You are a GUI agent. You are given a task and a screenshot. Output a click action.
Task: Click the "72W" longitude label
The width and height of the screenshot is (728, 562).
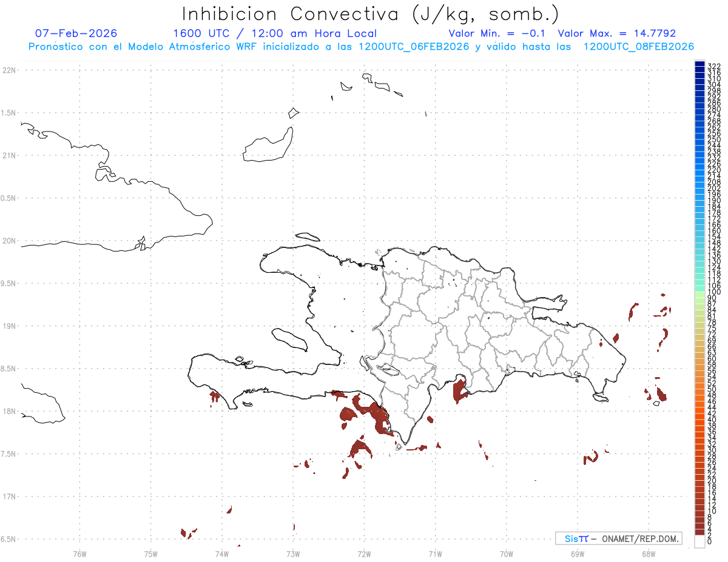point(364,553)
